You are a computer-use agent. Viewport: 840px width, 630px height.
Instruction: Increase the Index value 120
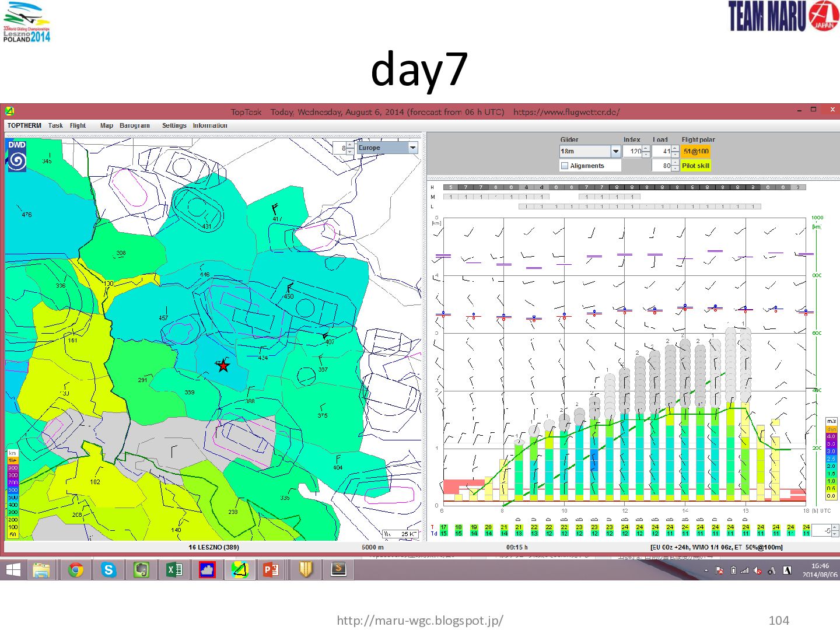click(646, 149)
